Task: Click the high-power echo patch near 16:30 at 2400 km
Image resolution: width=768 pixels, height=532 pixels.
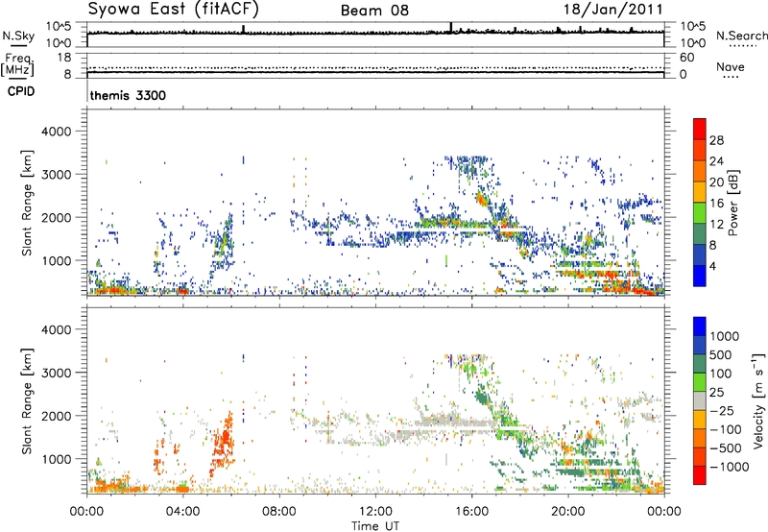Action: tap(482, 199)
